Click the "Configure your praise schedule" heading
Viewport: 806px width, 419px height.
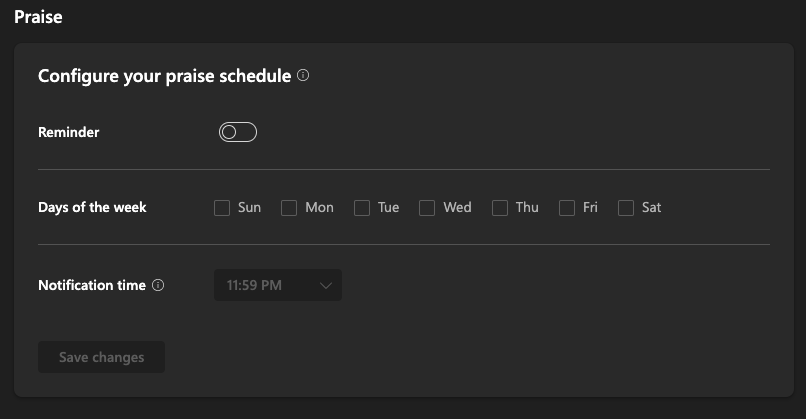coord(164,75)
